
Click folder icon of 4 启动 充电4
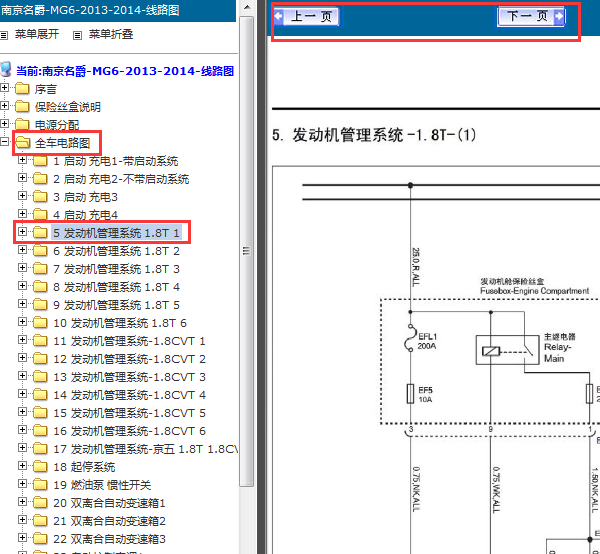point(40,214)
